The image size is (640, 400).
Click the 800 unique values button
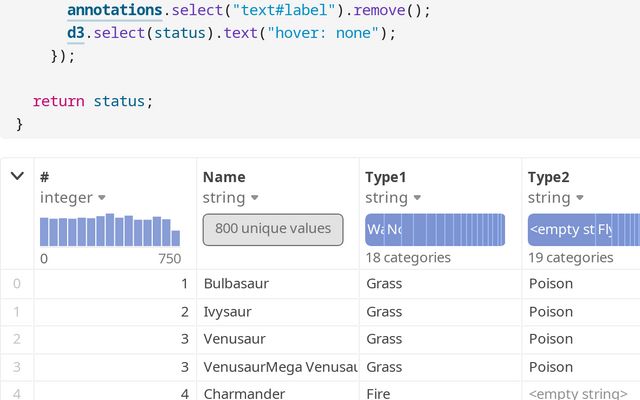(x=273, y=229)
